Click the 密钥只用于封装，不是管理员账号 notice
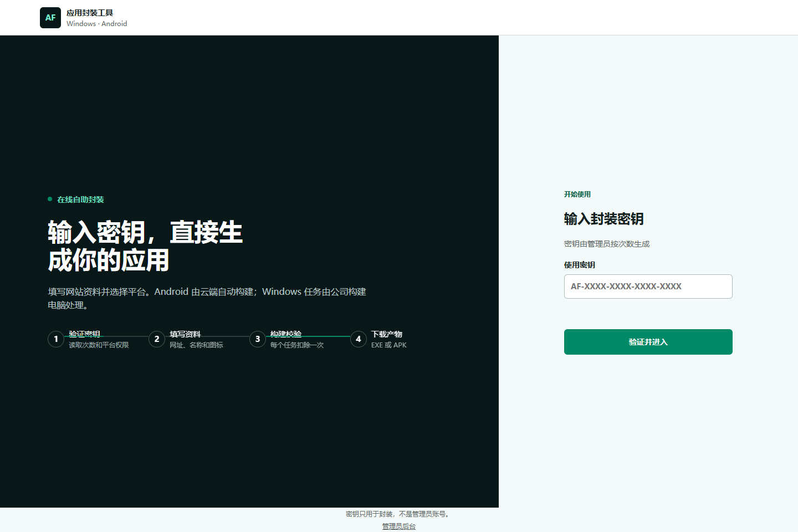 point(398,514)
